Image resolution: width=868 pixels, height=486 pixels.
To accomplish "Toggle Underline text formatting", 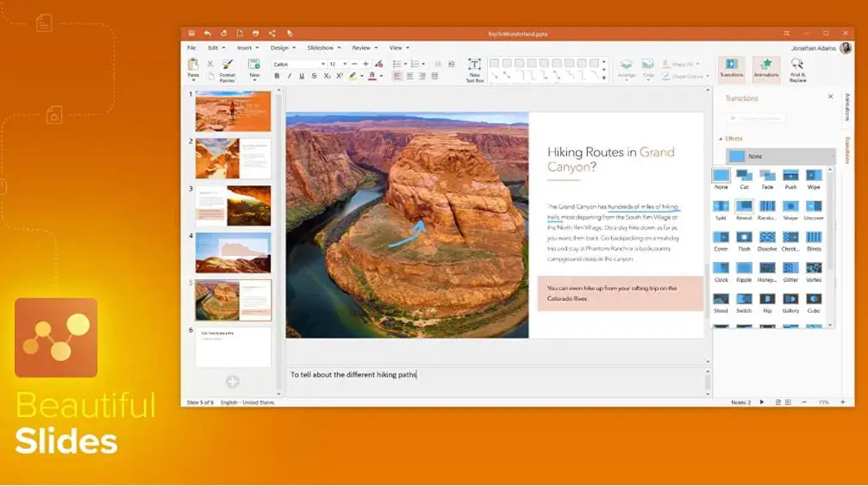I will tap(301, 76).
